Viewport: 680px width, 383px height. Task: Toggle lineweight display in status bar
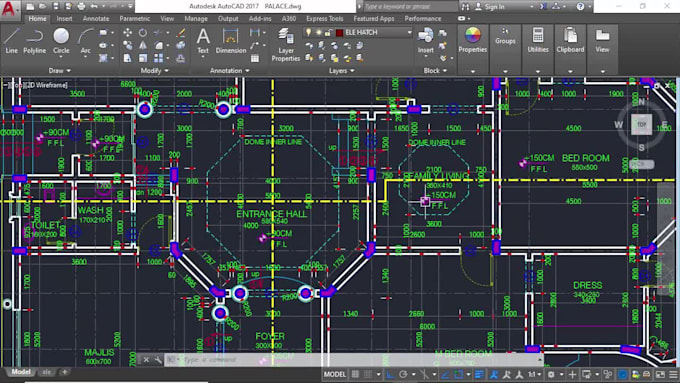[x=479, y=374]
